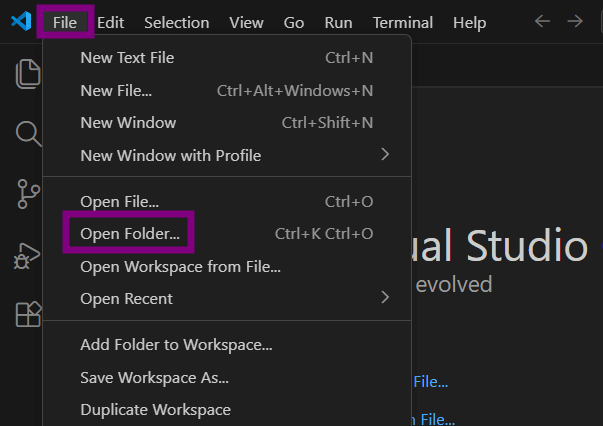Screen dimensions: 603x426
Task: Go forward with the right arrow
Action: point(575,21)
